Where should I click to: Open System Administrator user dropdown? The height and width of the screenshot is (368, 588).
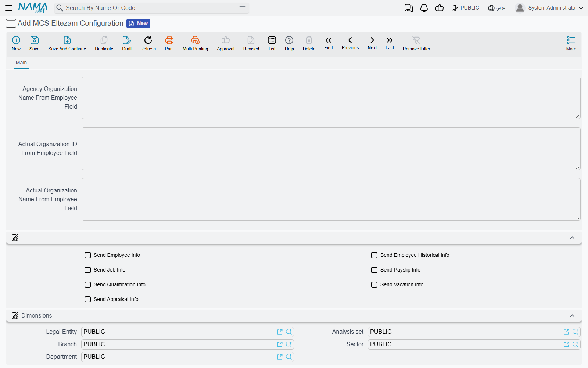coord(549,8)
